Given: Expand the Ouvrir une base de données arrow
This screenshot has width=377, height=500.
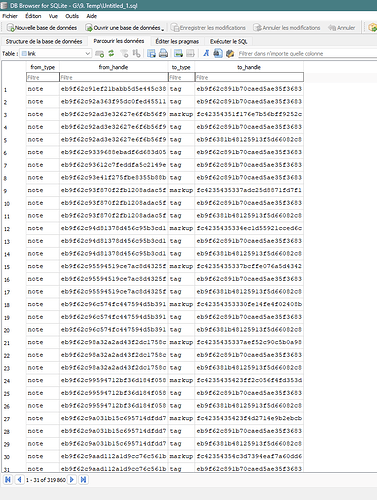Looking at the screenshot, I should pyautogui.click(x=163, y=28).
